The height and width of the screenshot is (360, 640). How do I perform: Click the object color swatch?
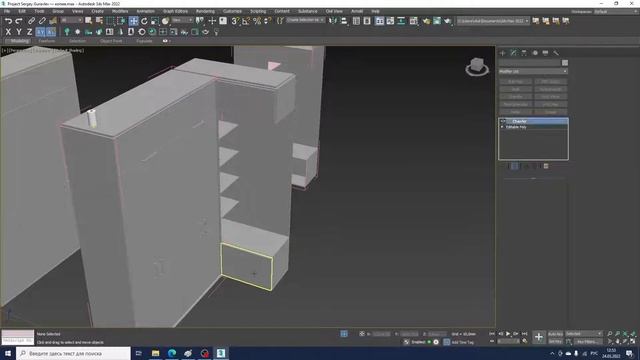click(x=565, y=63)
